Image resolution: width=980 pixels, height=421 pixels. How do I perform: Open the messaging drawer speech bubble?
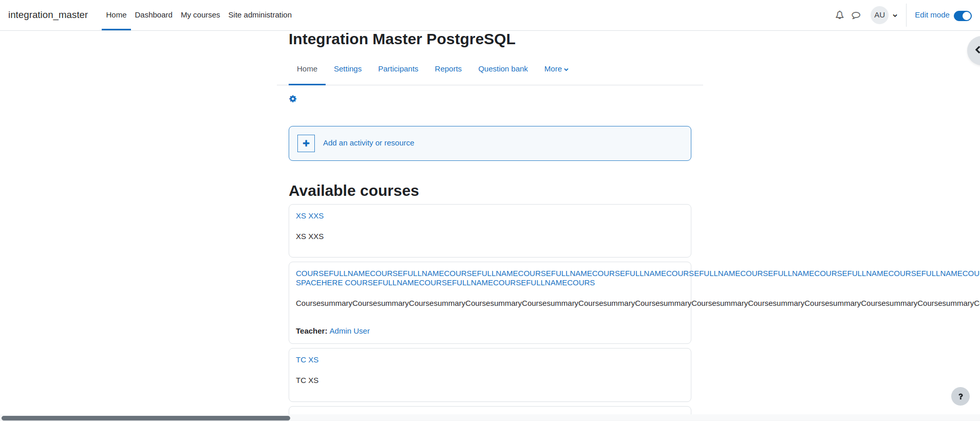(x=856, y=15)
